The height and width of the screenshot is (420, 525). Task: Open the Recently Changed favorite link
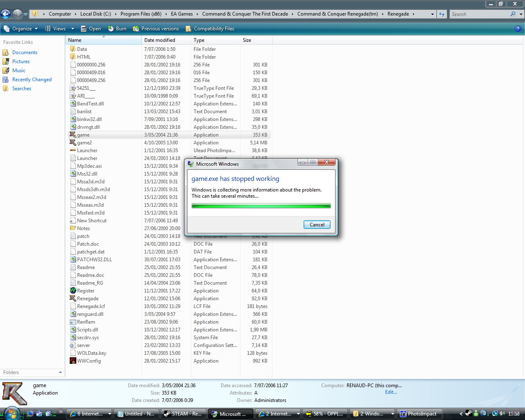point(32,80)
